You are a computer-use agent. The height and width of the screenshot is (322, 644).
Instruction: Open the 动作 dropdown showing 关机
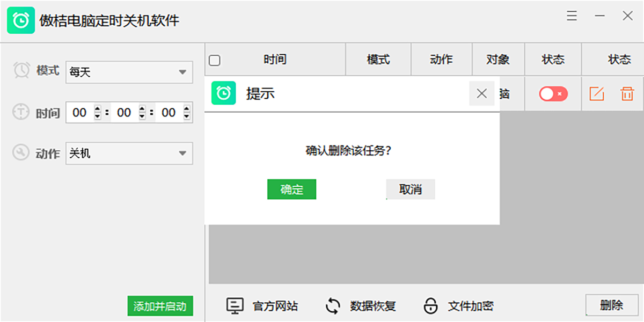[129, 153]
